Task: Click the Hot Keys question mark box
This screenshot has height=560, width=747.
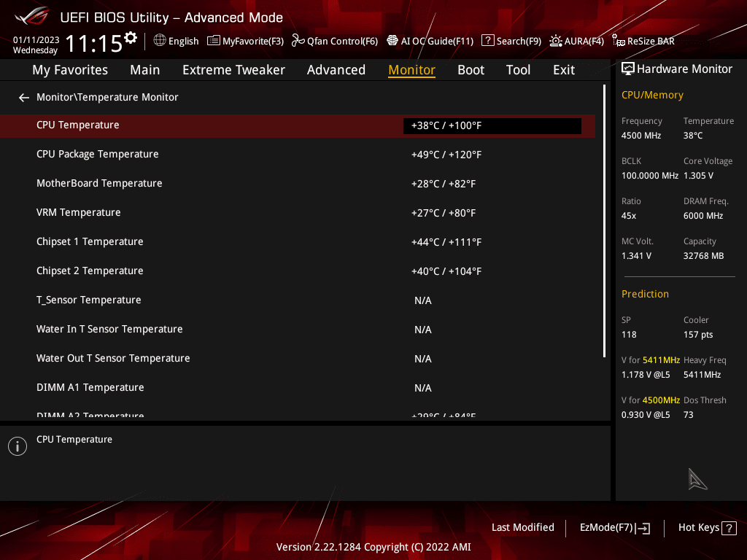Action: point(729,528)
